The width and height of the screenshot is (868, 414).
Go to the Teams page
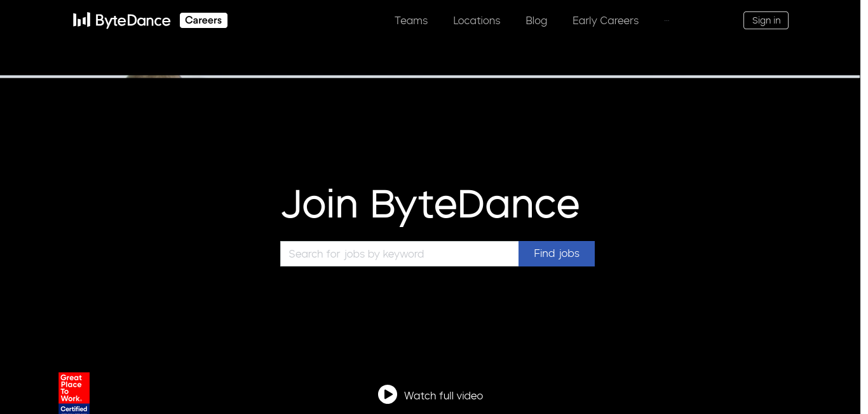click(x=411, y=20)
